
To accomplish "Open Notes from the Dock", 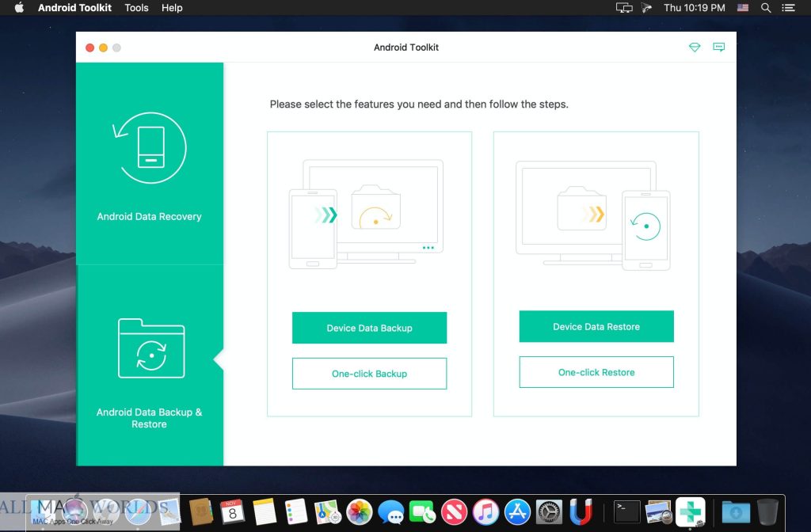I will pyautogui.click(x=264, y=512).
